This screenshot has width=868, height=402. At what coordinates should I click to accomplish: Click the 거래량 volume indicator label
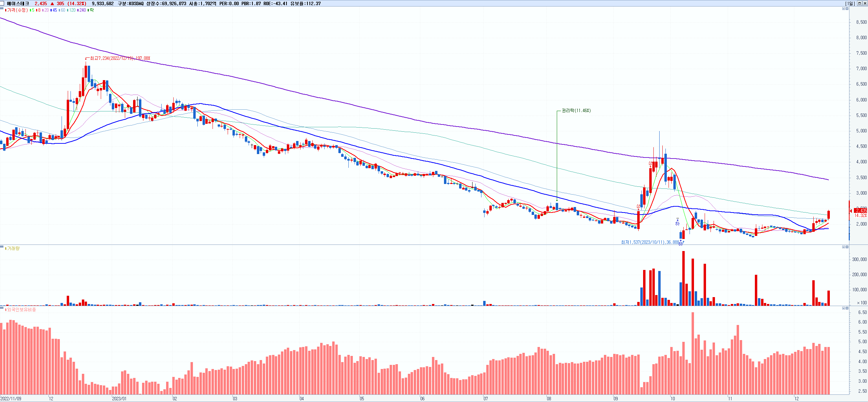tap(13, 249)
